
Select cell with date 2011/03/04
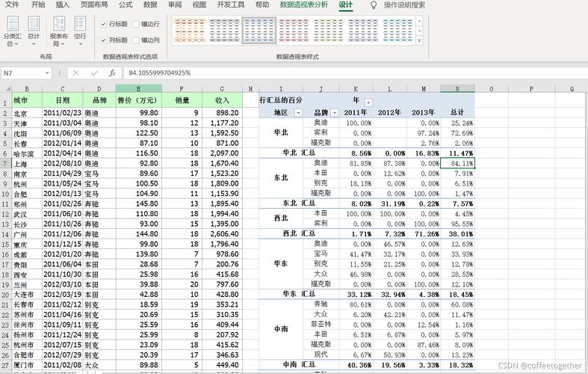point(62,123)
